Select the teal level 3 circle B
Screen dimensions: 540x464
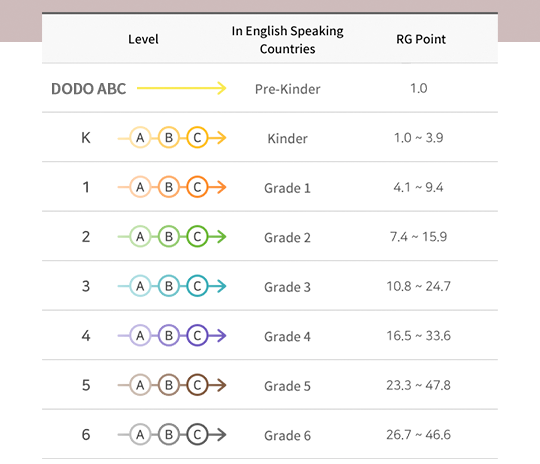coord(169,286)
